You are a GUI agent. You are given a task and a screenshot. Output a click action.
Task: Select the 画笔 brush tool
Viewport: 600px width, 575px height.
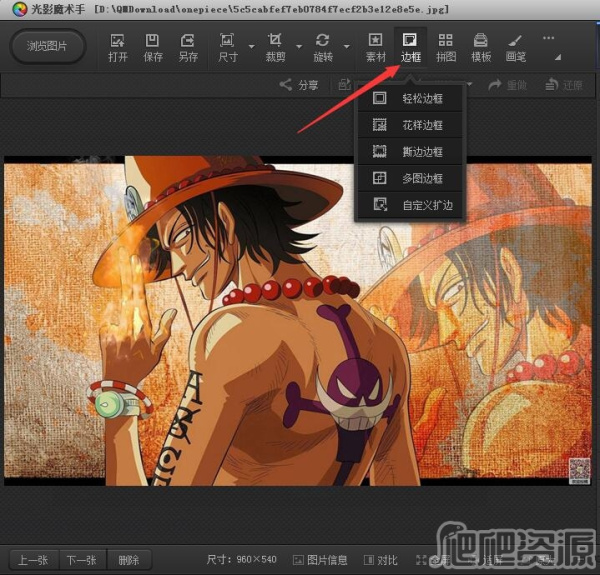point(516,48)
